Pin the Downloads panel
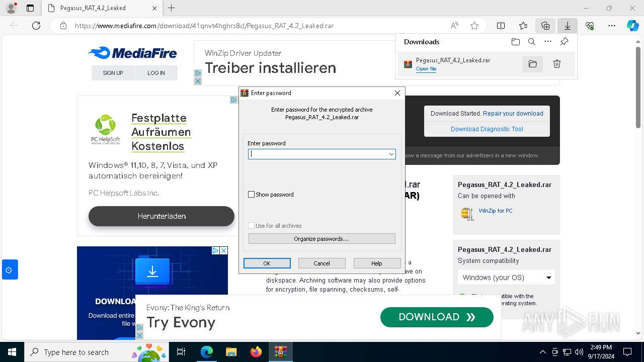Image resolution: width=644 pixels, height=362 pixels. coord(565,42)
